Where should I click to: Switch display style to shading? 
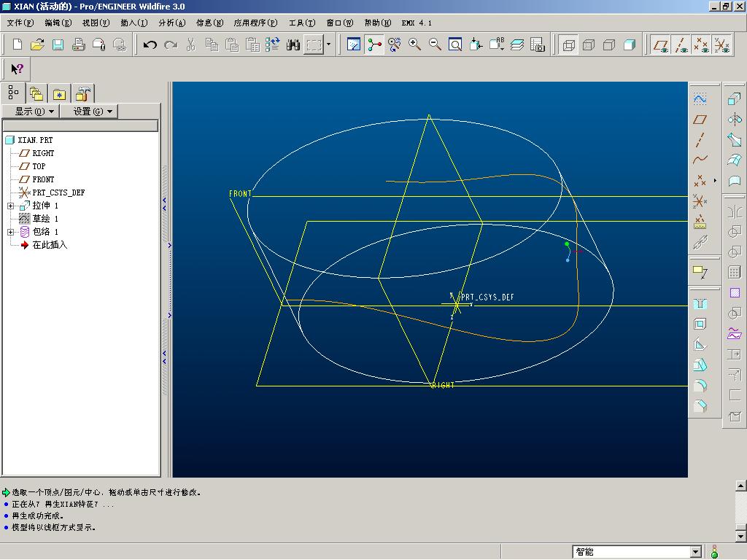click(x=630, y=44)
